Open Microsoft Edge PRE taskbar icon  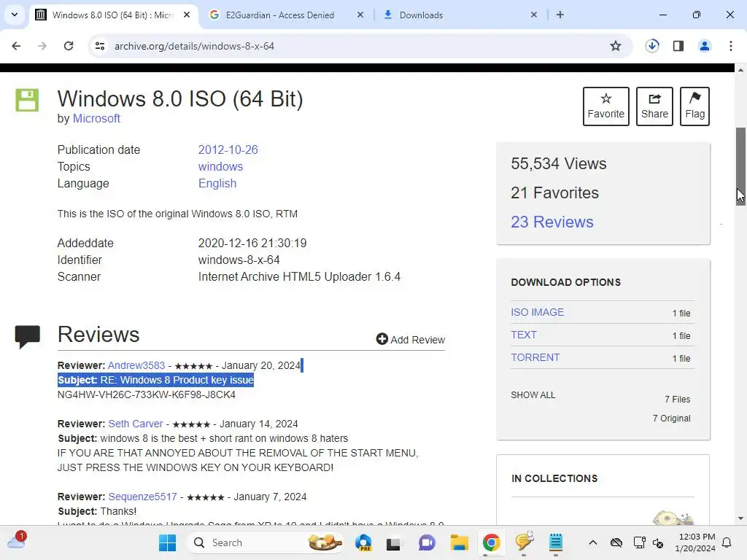[x=364, y=542]
